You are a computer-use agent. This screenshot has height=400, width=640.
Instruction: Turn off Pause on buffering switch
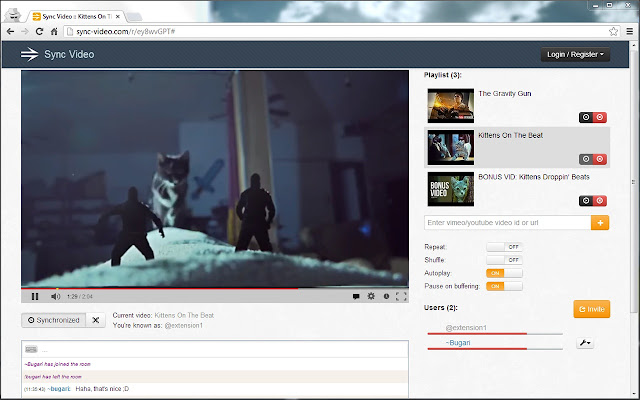point(504,286)
